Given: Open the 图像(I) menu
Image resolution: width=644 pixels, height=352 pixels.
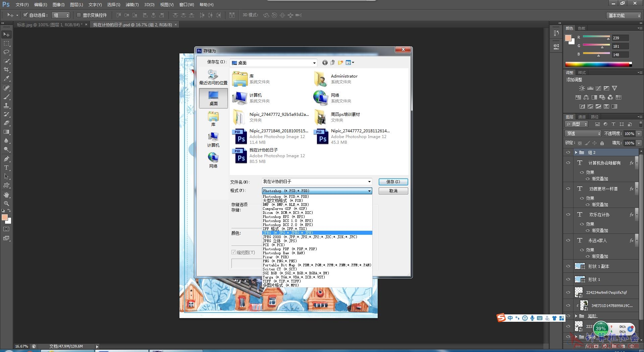Looking at the screenshot, I should (59, 5).
